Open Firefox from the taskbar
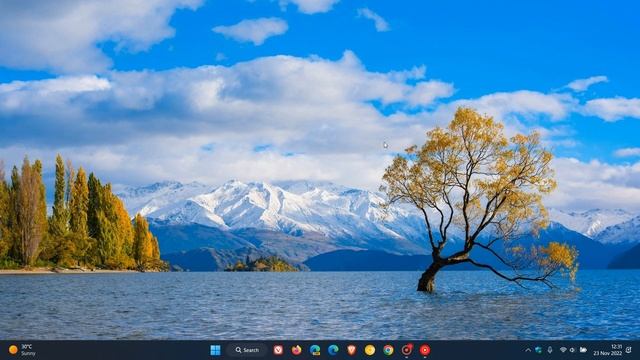640x360 pixels. click(297, 350)
